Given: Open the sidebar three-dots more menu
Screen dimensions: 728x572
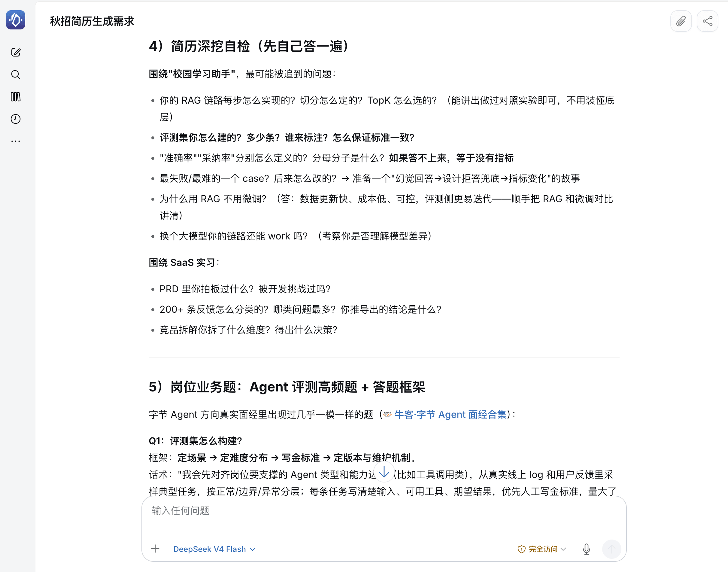Looking at the screenshot, I should click(15, 141).
